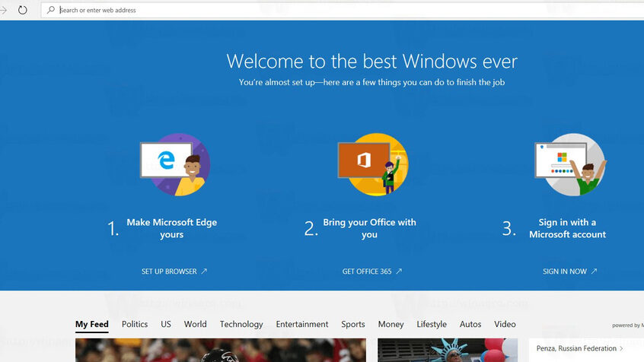Open the SIGN IN NOW link
Screen dimensions: 644x362
(x=569, y=271)
